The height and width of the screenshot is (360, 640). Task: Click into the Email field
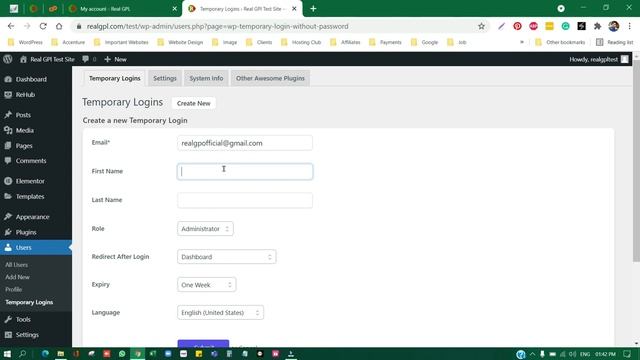tap(245, 143)
